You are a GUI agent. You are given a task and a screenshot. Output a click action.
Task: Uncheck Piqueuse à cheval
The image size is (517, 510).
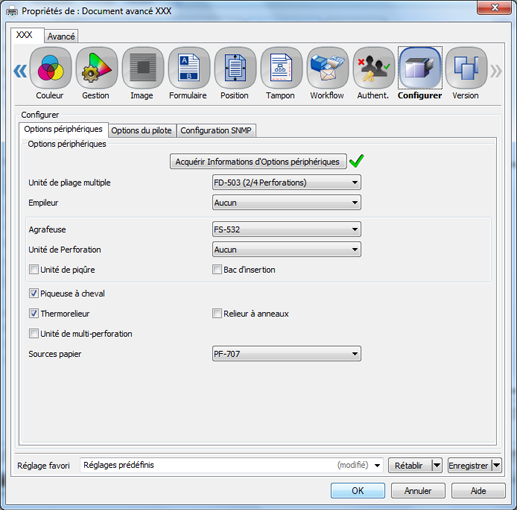pyautogui.click(x=34, y=293)
